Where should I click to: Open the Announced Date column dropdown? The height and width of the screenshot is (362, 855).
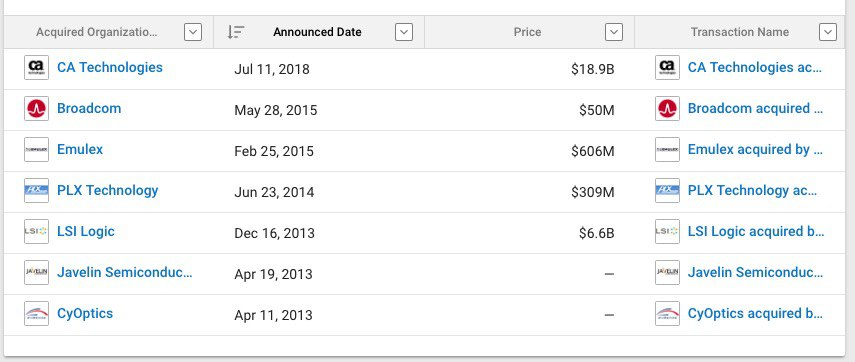tap(404, 32)
